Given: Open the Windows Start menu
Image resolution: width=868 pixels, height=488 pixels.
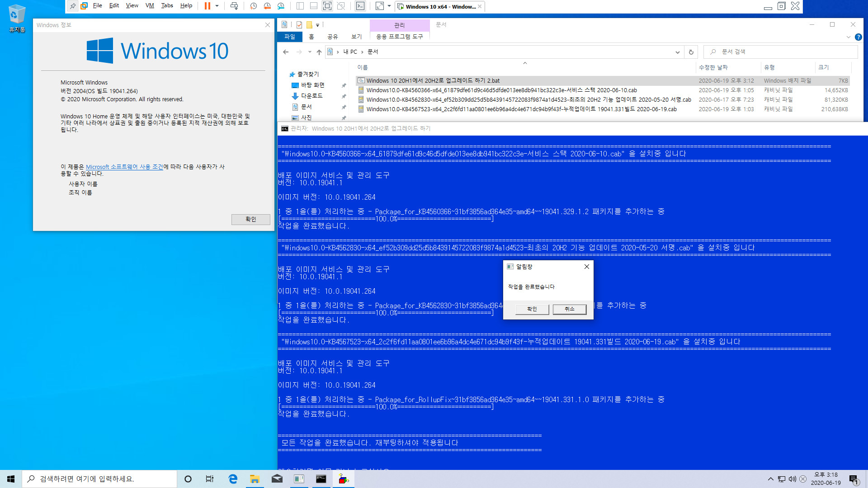Looking at the screenshot, I should coord(11,479).
